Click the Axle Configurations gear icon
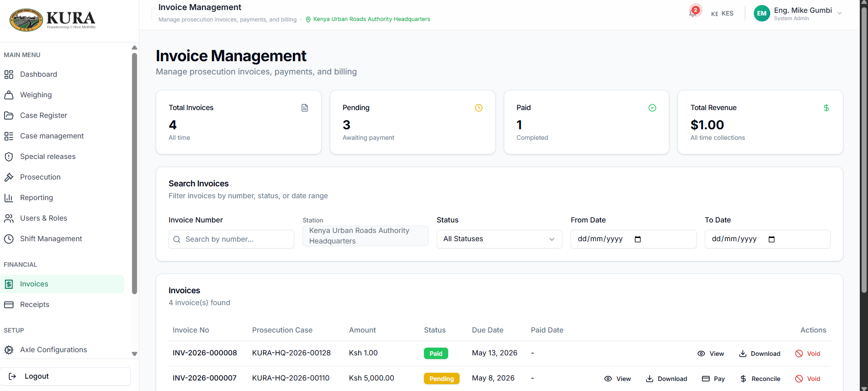 pyautogui.click(x=9, y=350)
